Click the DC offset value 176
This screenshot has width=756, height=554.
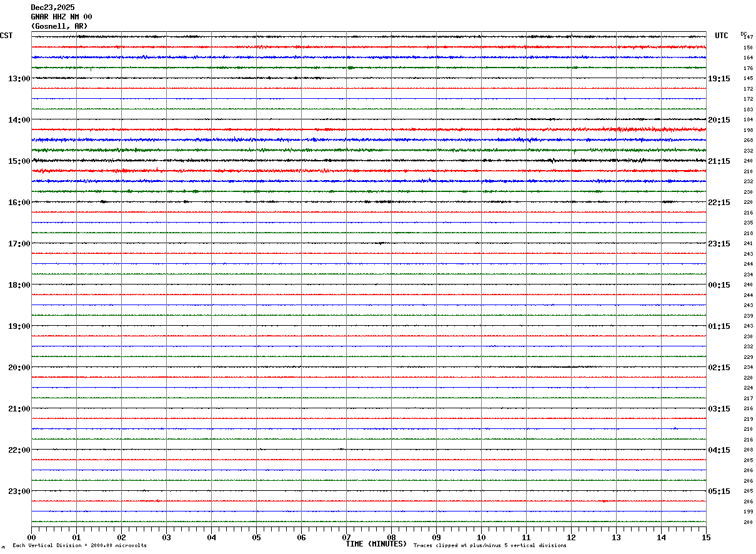pyautogui.click(x=748, y=68)
